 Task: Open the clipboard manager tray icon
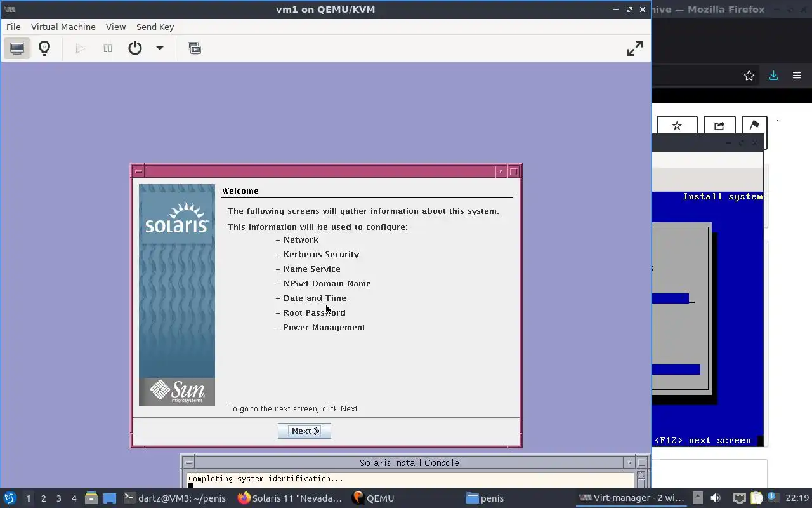click(756, 498)
